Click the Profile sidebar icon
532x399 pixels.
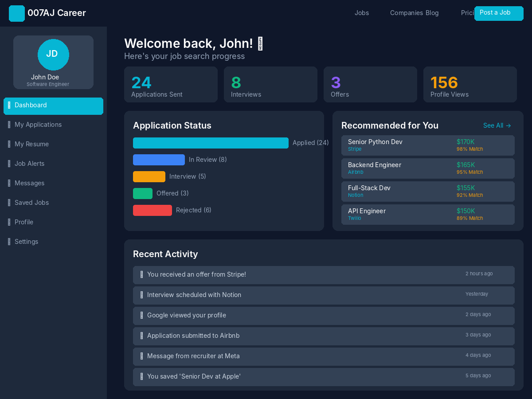(9, 223)
